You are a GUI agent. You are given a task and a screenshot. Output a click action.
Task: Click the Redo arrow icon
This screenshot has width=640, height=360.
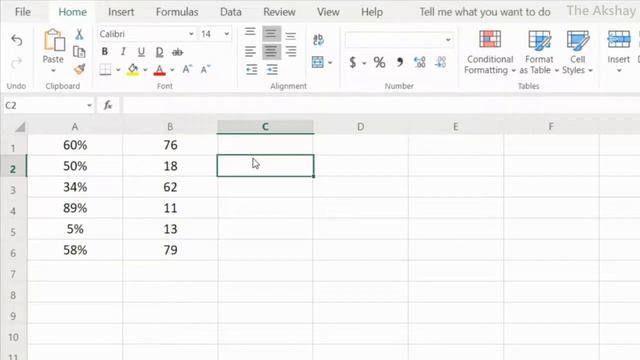[x=17, y=63]
